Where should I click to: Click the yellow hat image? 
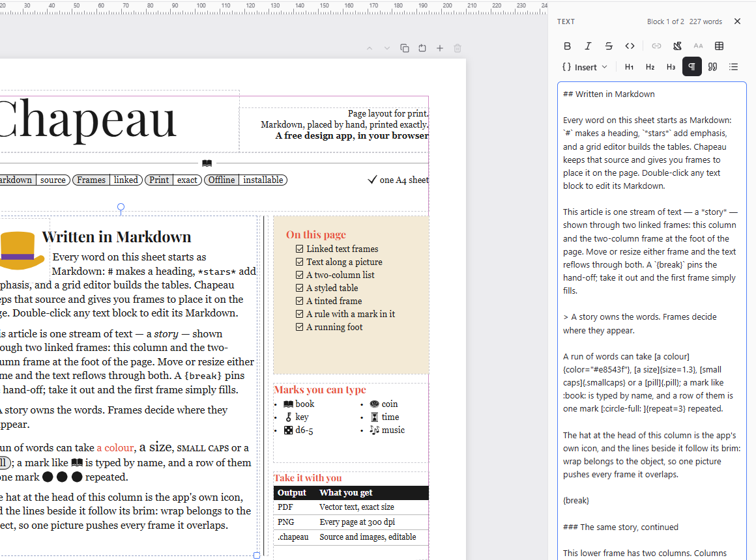[22, 250]
